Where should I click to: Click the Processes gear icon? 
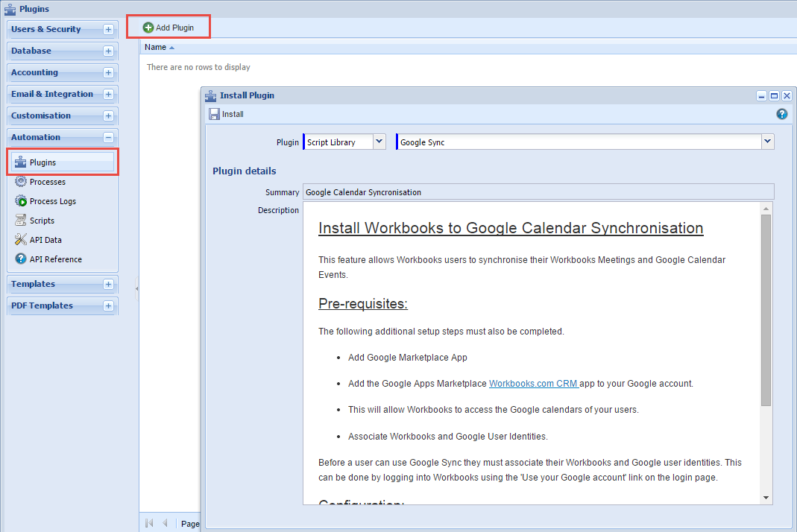coord(20,181)
